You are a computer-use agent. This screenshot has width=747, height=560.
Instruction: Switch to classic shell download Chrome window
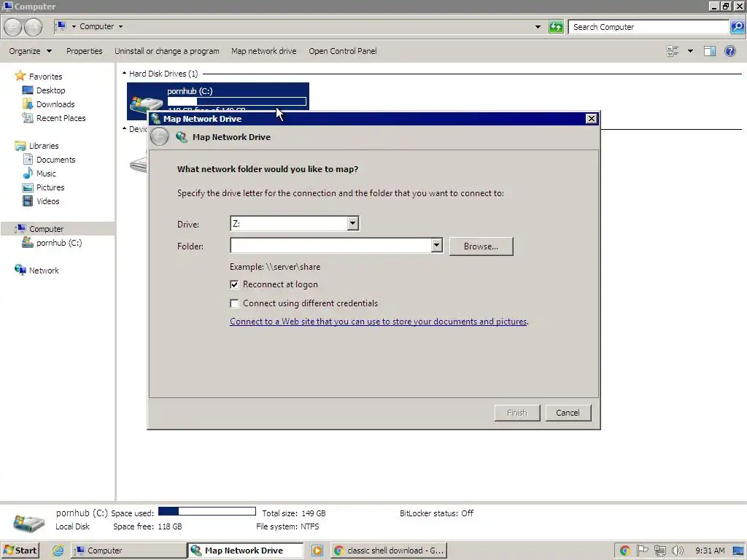(x=389, y=551)
